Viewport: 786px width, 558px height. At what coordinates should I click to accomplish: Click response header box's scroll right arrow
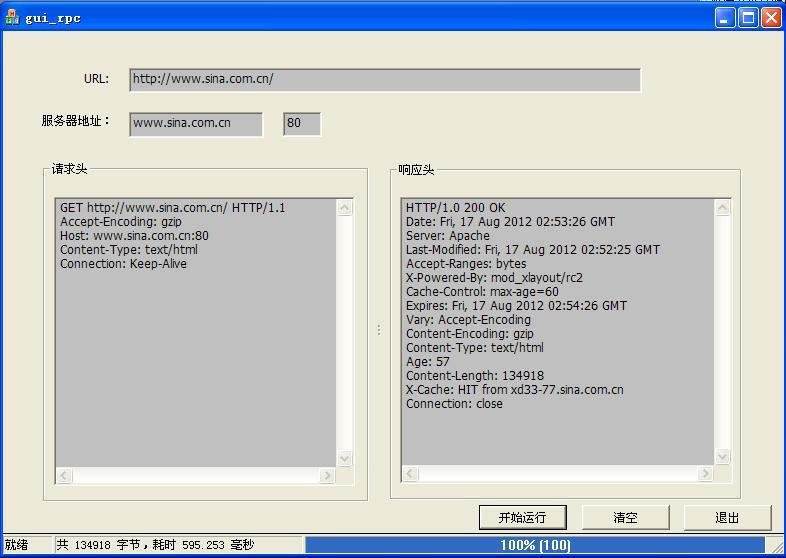pos(705,473)
